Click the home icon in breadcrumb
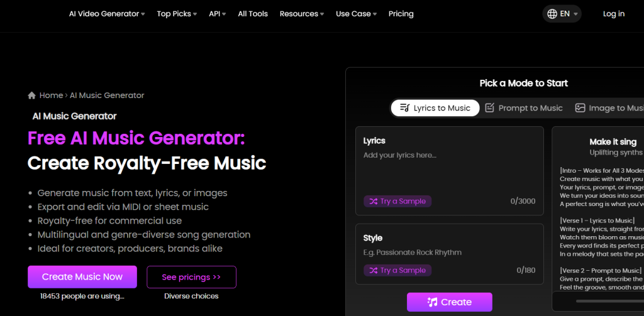This screenshot has height=316, width=644. pos(31,95)
